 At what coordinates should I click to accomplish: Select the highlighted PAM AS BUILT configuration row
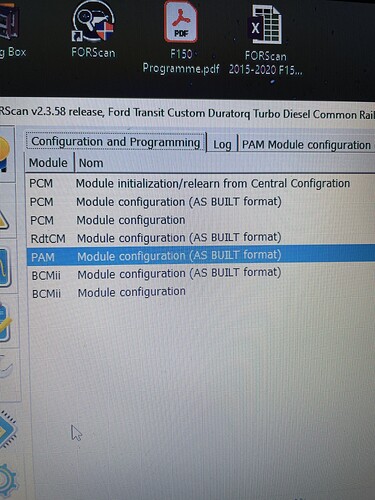pyautogui.click(x=201, y=256)
